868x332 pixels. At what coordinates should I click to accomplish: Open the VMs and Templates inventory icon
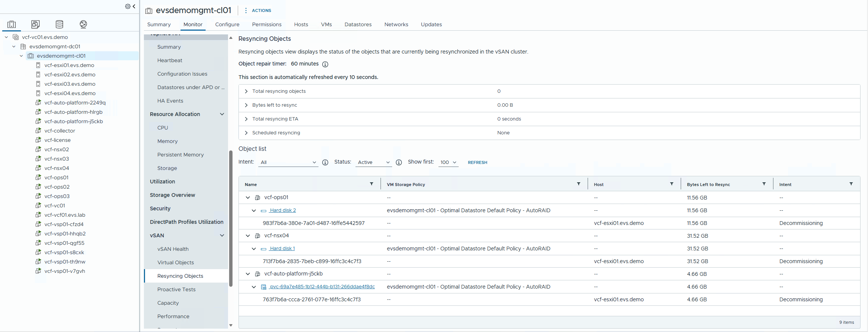click(36, 24)
